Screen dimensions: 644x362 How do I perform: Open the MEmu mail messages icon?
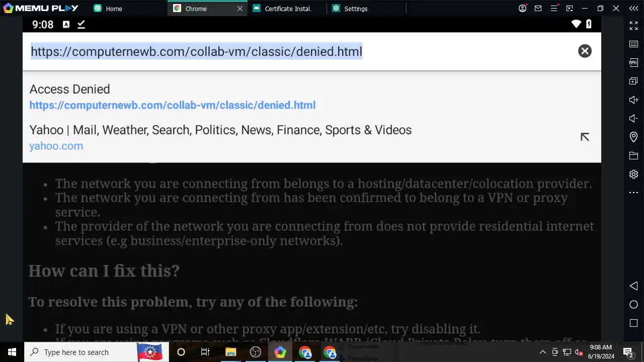(x=538, y=9)
